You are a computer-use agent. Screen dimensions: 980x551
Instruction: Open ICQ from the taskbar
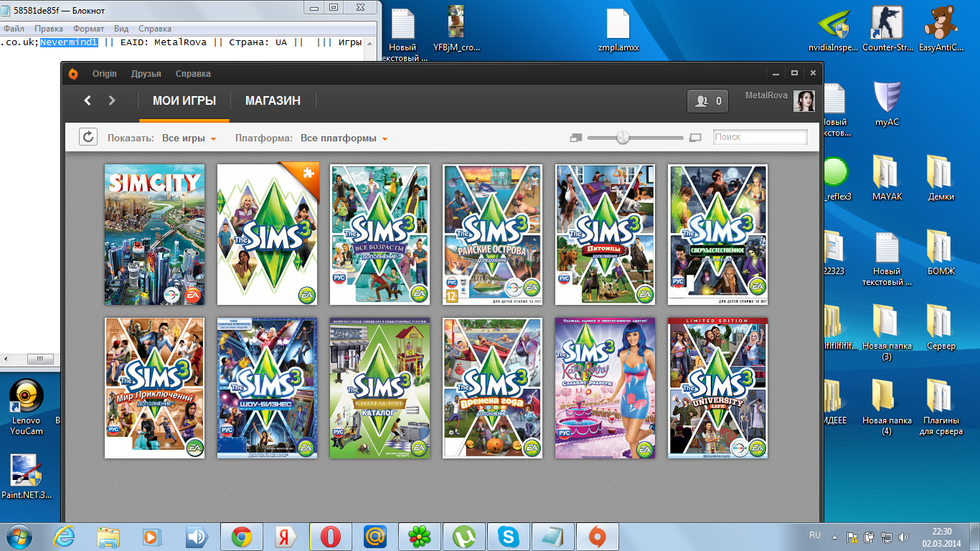point(419,537)
